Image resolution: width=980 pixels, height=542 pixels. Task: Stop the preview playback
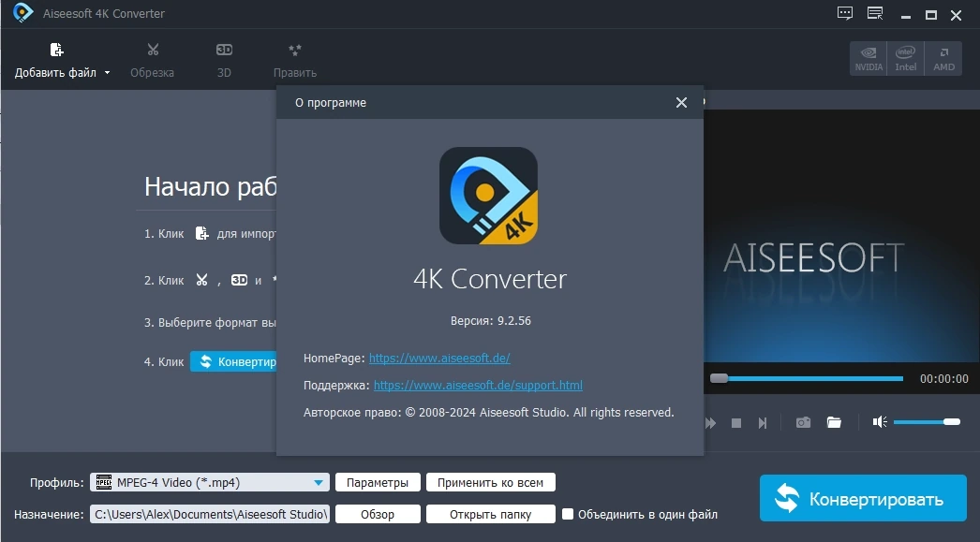pos(736,423)
